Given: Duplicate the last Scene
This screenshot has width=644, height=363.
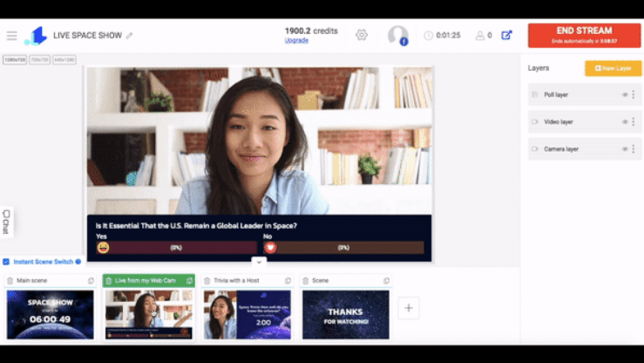Looking at the screenshot, I should pos(386,281).
